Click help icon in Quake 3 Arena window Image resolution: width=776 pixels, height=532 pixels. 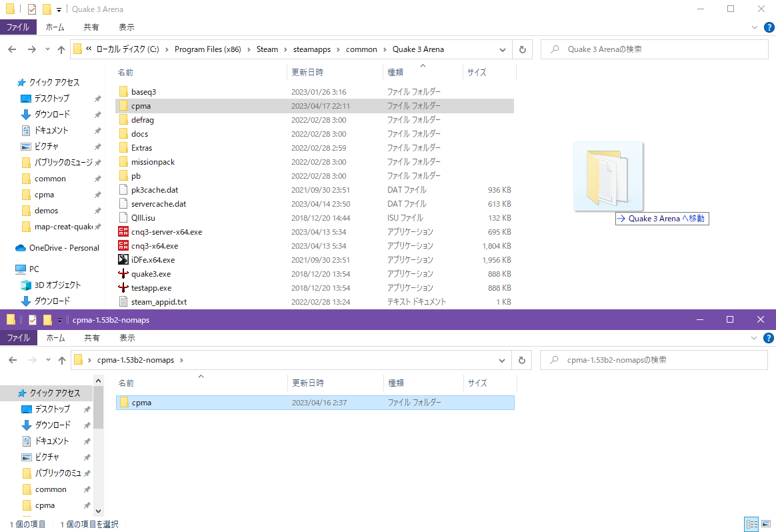point(769,27)
